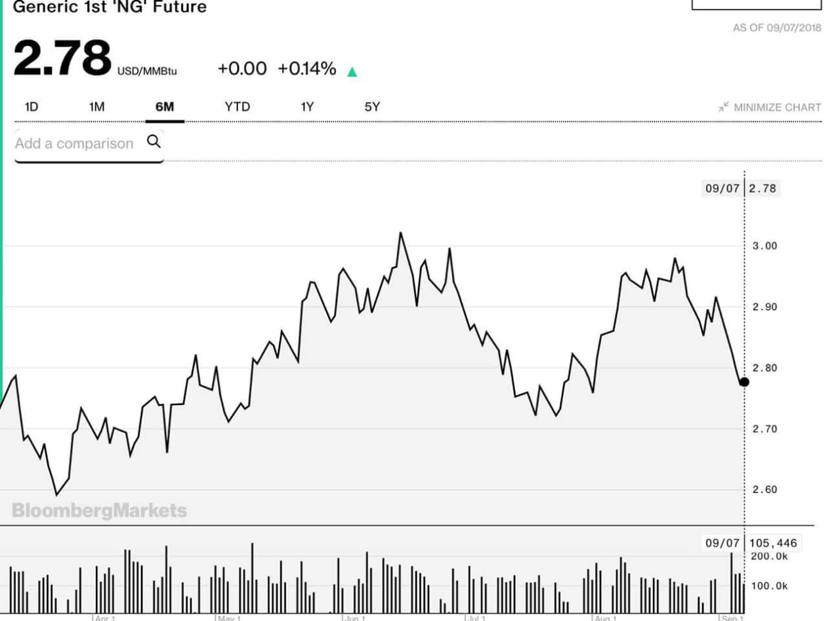
Task: Click the 09/07 2.78 price tooltip
Action: [x=740, y=189]
